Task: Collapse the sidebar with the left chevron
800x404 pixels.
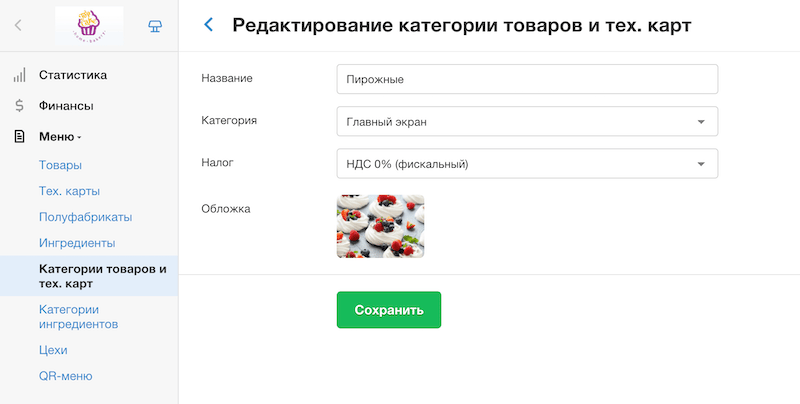Action: tap(18, 26)
